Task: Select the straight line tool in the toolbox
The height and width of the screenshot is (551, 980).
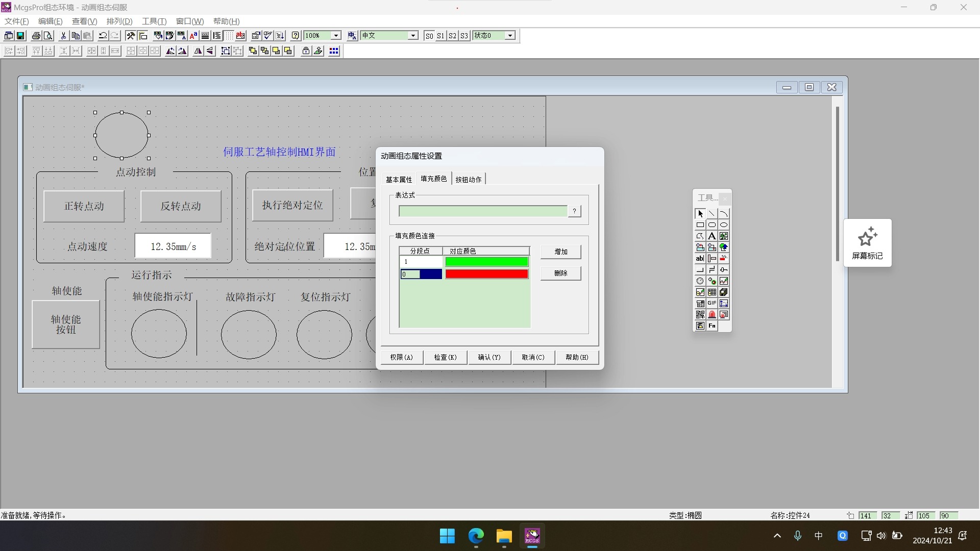Action: (x=712, y=214)
